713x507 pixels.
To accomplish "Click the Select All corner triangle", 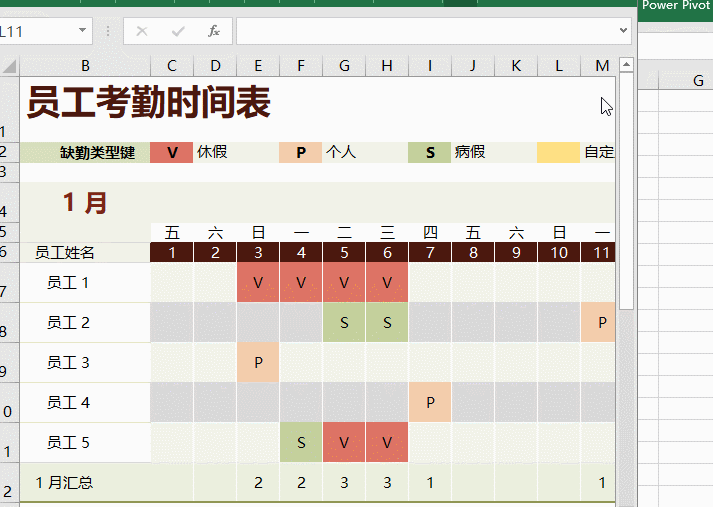I will point(10,67).
